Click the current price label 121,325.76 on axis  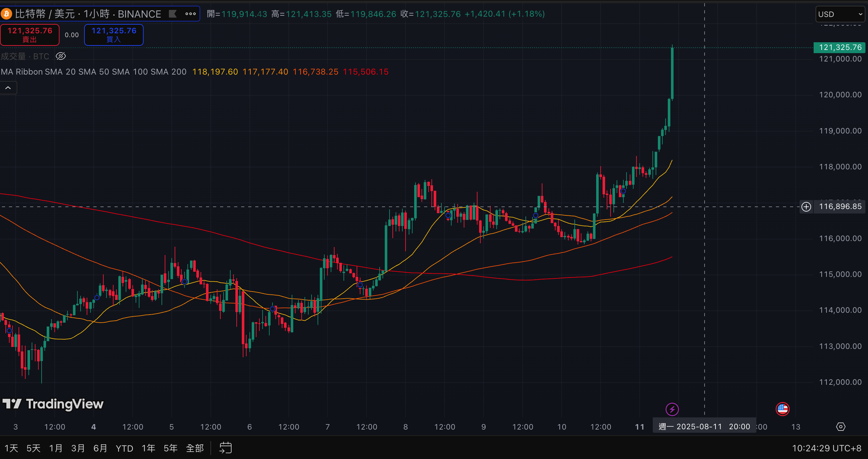tap(840, 47)
